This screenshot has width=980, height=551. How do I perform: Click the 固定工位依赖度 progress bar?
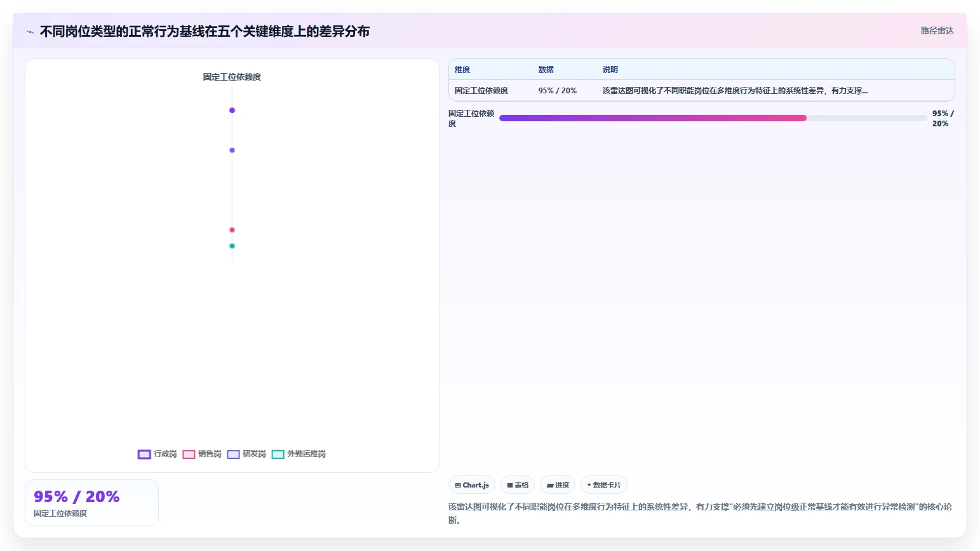click(x=713, y=118)
